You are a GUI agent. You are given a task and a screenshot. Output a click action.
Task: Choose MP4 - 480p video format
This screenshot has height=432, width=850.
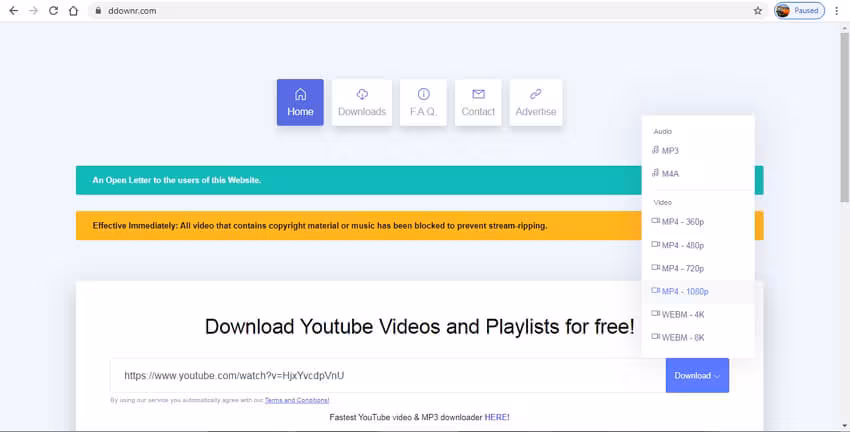pos(698,245)
